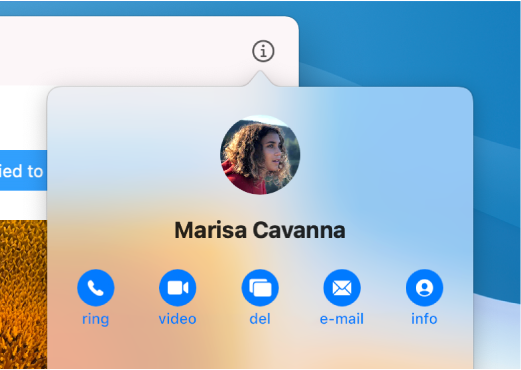Click the empty white area above the blue bubble

click(23, 117)
